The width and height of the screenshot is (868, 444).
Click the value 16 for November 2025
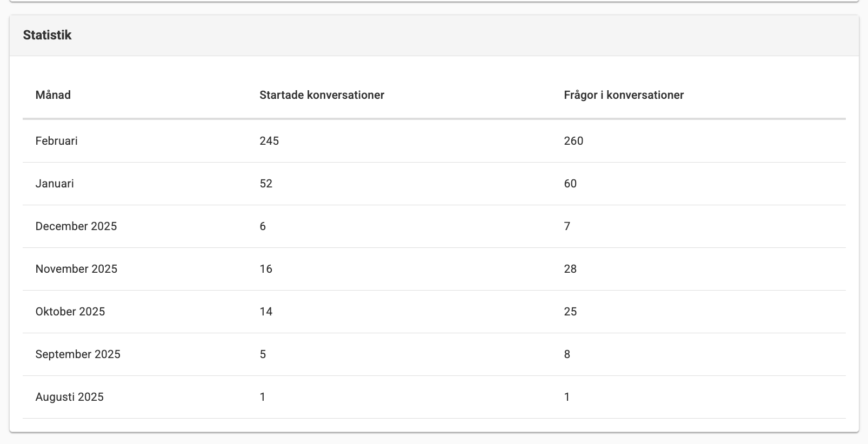[266, 269]
